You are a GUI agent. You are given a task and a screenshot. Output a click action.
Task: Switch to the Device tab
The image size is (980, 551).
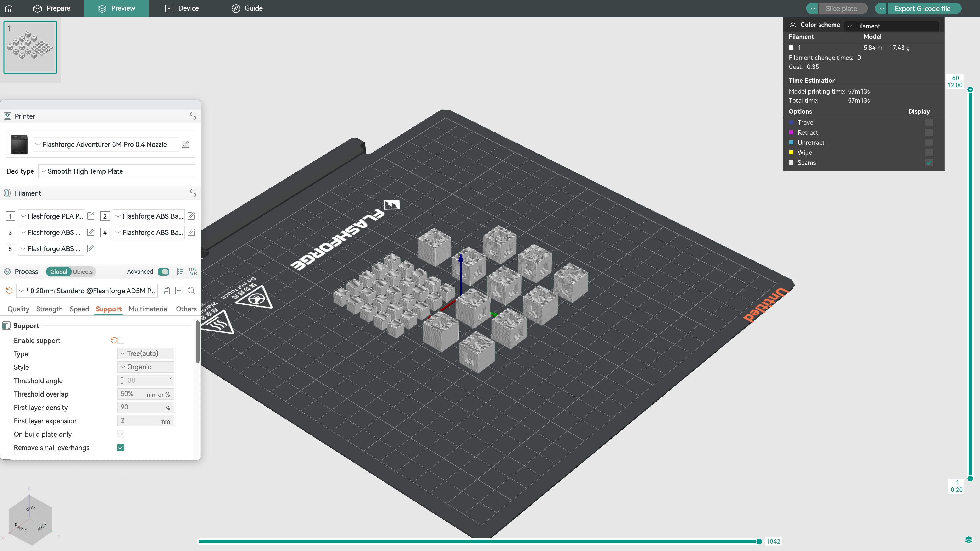(182, 8)
